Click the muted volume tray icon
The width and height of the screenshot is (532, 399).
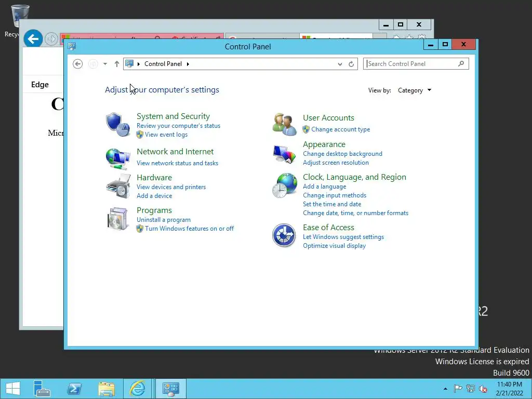tap(483, 389)
